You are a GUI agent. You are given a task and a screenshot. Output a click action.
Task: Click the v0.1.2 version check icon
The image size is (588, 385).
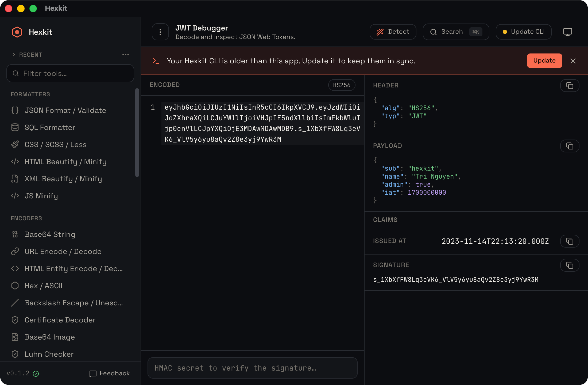36,374
